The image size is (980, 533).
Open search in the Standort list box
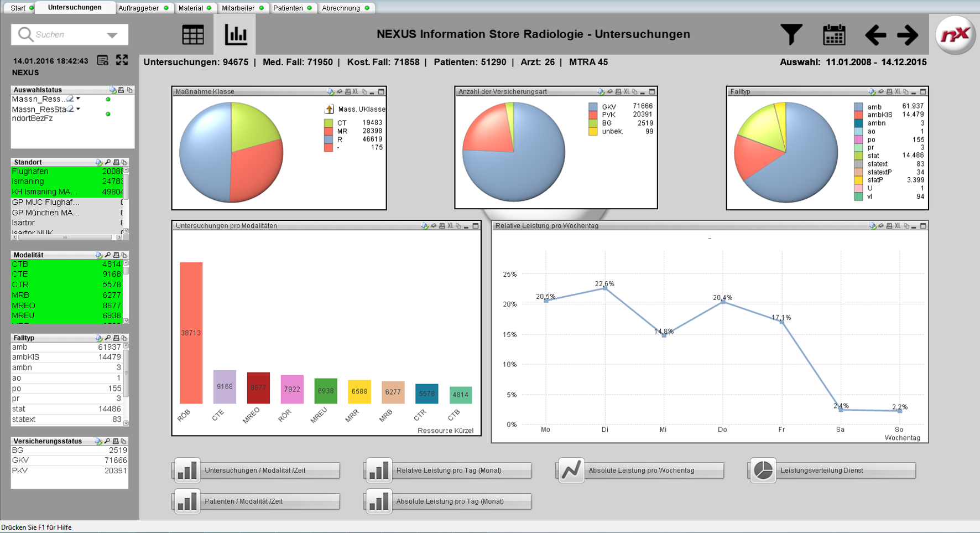(108, 162)
